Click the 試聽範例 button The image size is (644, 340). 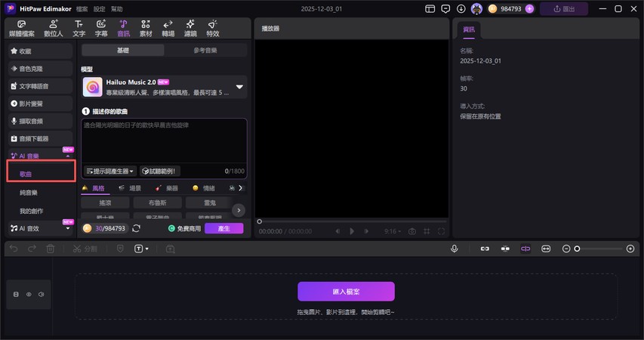click(x=159, y=171)
